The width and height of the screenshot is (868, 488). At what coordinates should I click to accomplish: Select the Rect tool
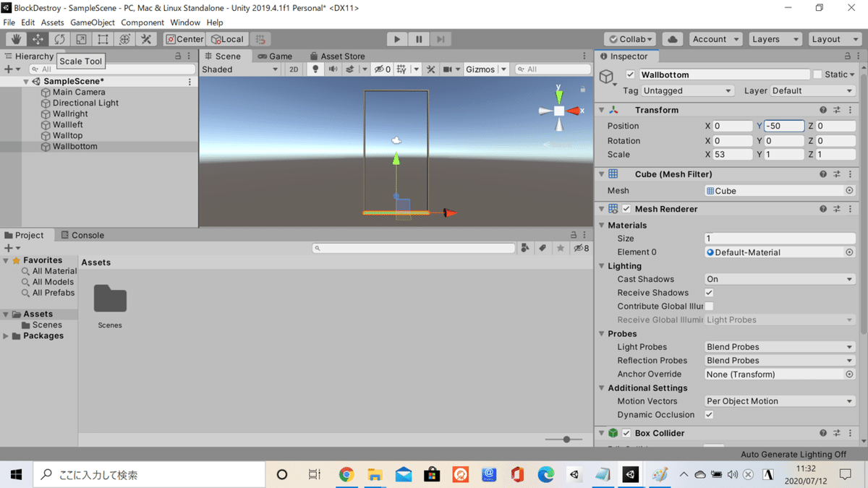coord(103,39)
